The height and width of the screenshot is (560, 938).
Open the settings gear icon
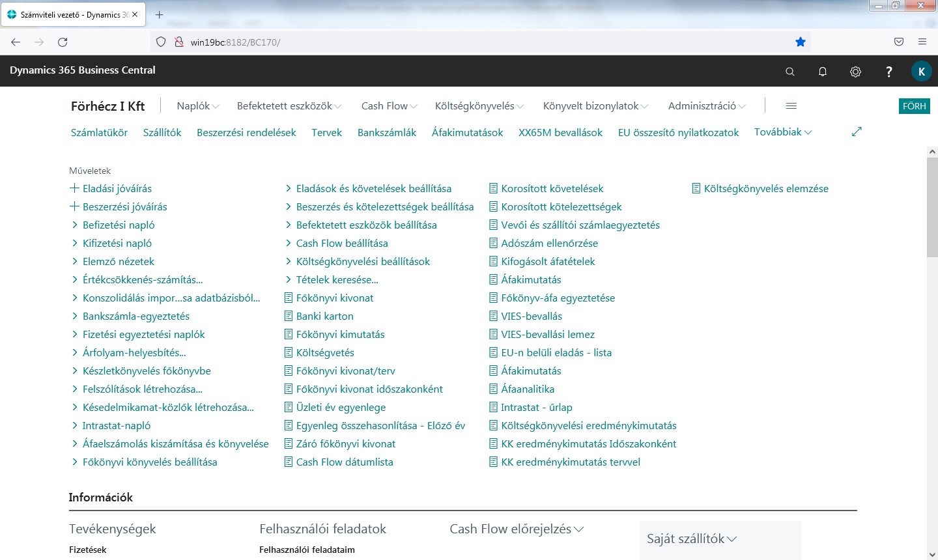coord(856,72)
